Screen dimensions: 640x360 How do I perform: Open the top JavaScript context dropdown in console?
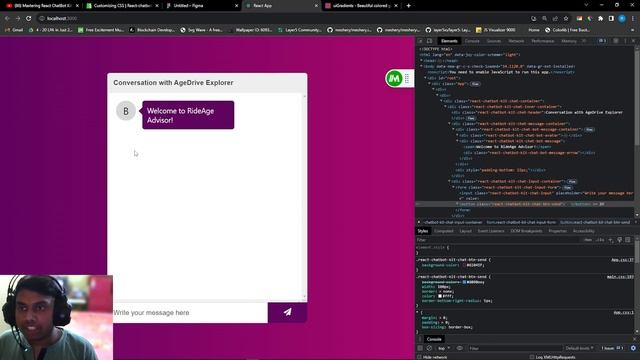(x=444, y=348)
